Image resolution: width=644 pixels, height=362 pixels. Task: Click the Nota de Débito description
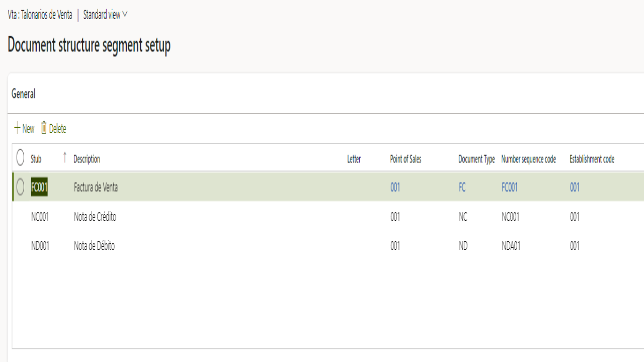tap(94, 246)
